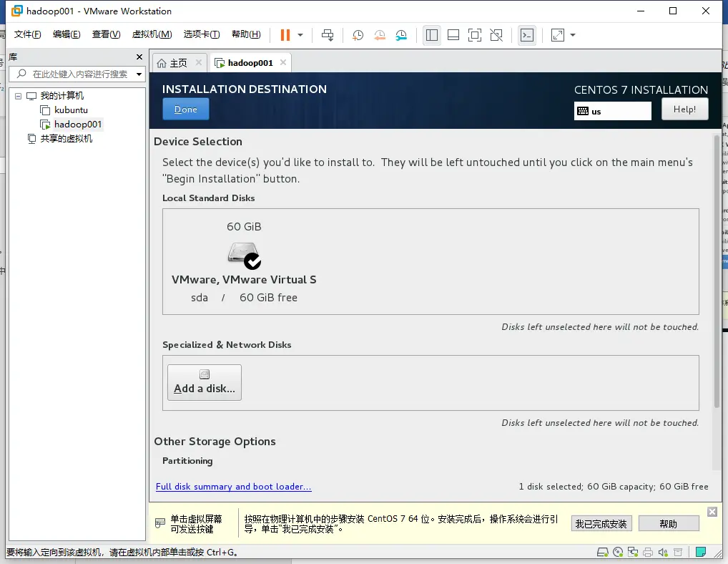Expand the library search dropdown arrow
Screen dimensions: 728x564
pyautogui.click(x=139, y=74)
